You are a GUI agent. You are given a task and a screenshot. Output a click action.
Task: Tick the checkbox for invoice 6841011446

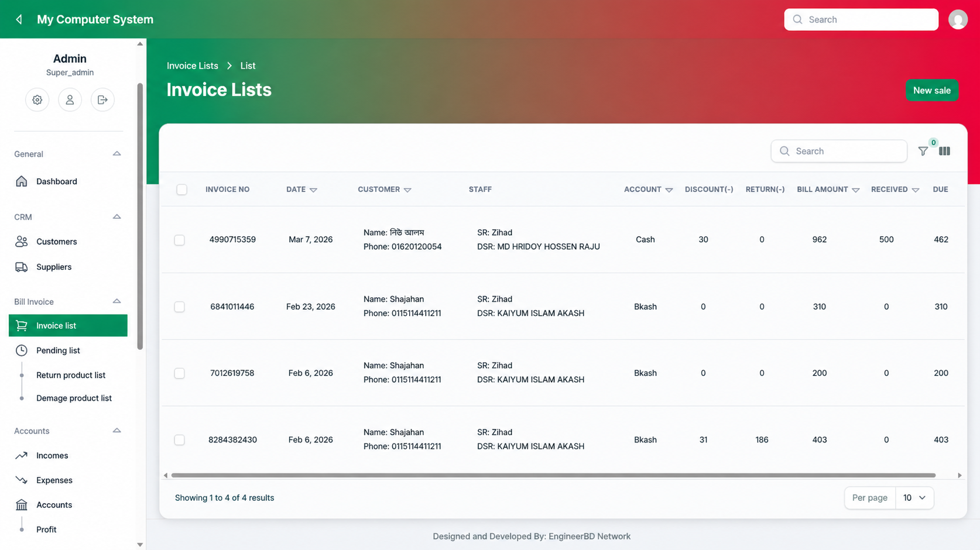pyautogui.click(x=180, y=307)
